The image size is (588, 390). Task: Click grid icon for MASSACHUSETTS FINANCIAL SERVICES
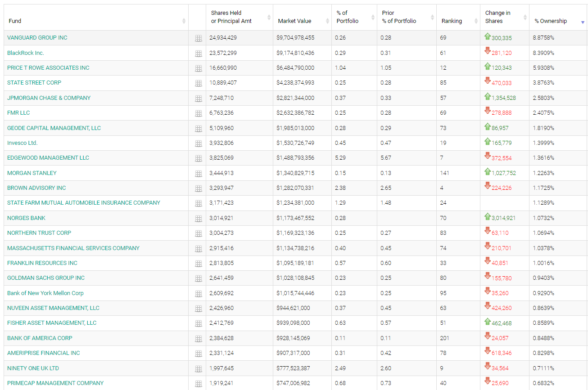tap(198, 249)
